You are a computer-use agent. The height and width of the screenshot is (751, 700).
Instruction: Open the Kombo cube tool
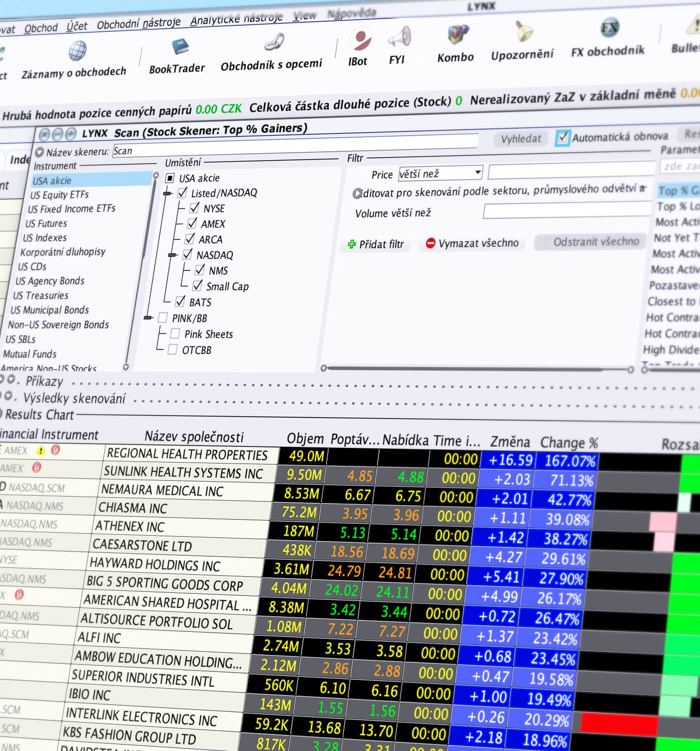458,34
